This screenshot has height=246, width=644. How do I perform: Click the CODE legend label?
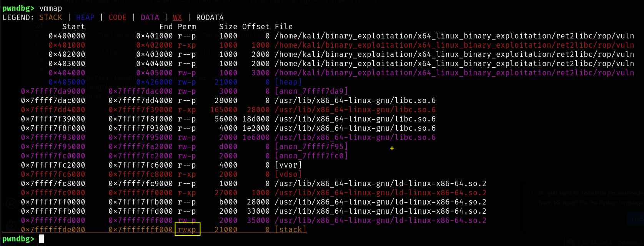tap(117, 17)
